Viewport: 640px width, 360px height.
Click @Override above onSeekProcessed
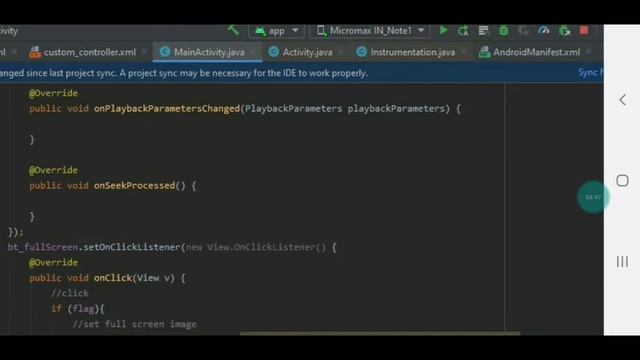click(x=53, y=170)
